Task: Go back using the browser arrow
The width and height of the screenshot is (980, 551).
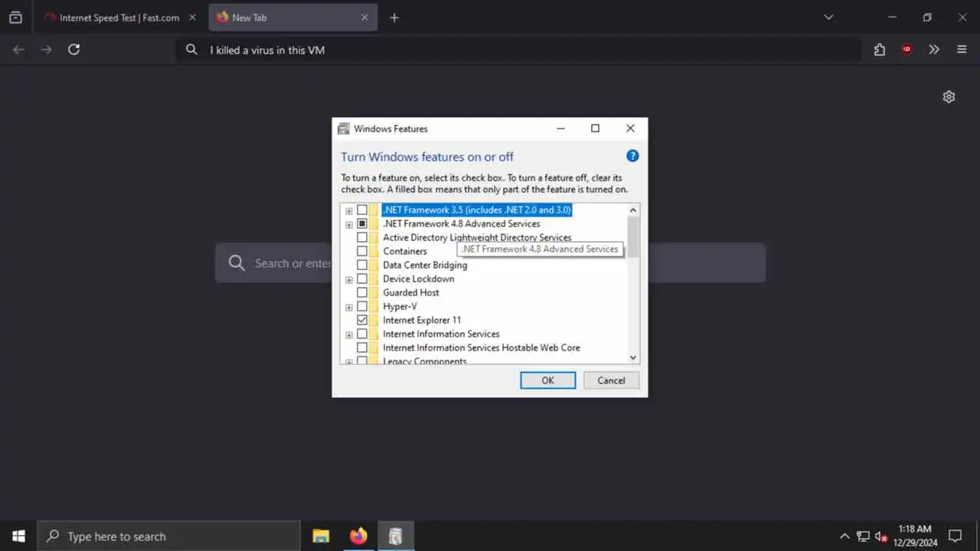Action: coord(19,50)
